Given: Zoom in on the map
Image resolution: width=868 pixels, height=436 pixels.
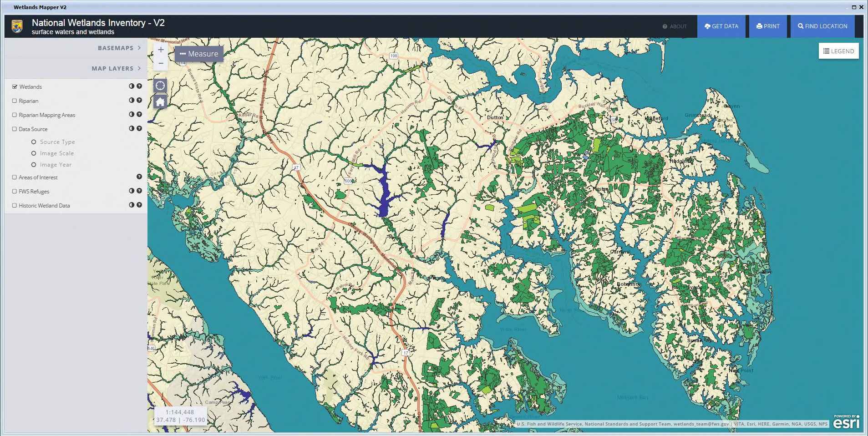Looking at the screenshot, I should pos(161,50).
